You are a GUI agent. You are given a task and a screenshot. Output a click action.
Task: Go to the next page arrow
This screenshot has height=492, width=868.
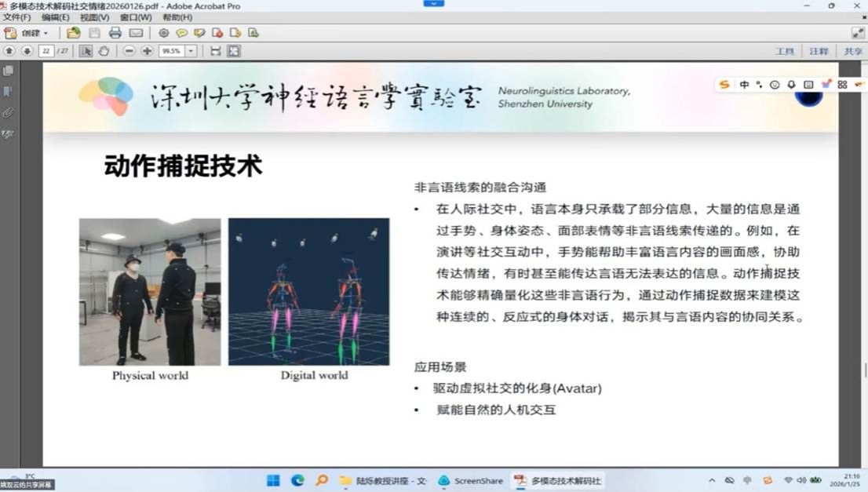click(x=27, y=51)
